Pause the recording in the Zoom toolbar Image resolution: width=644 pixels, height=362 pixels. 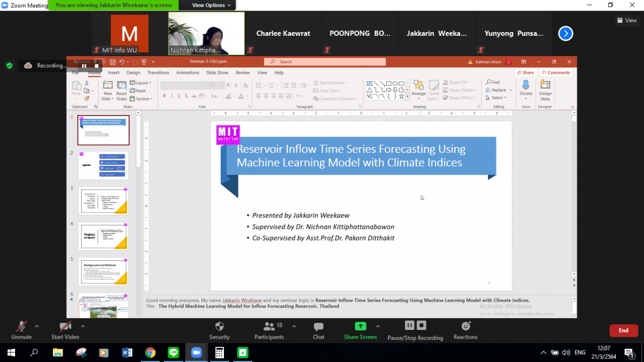[409, 326]
